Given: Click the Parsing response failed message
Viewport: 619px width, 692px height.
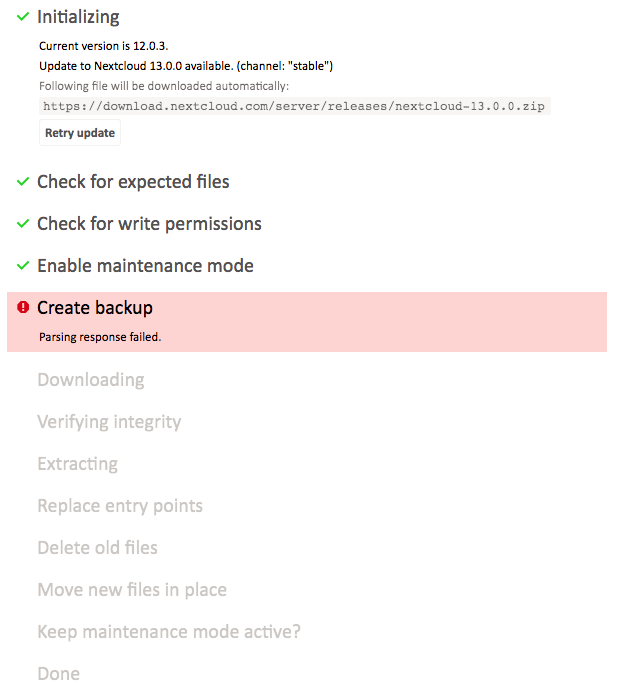Looking at the screenshot, I should (100, 337).
